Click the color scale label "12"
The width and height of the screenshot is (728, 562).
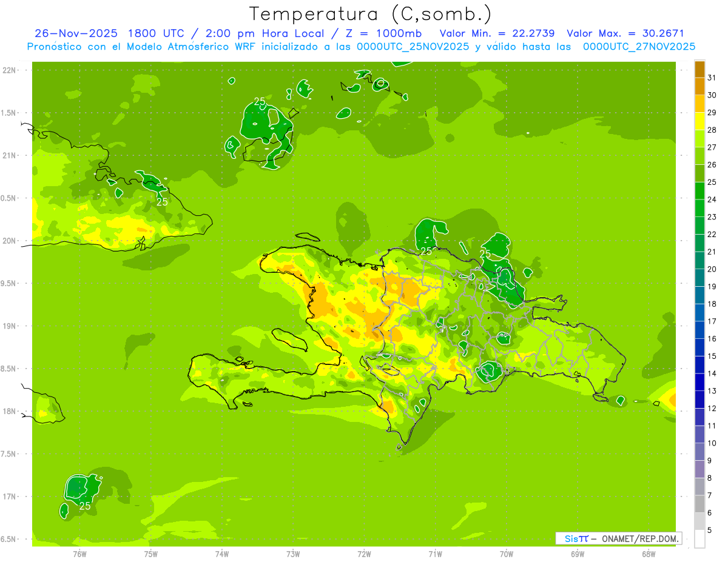(x=712, y=409)
